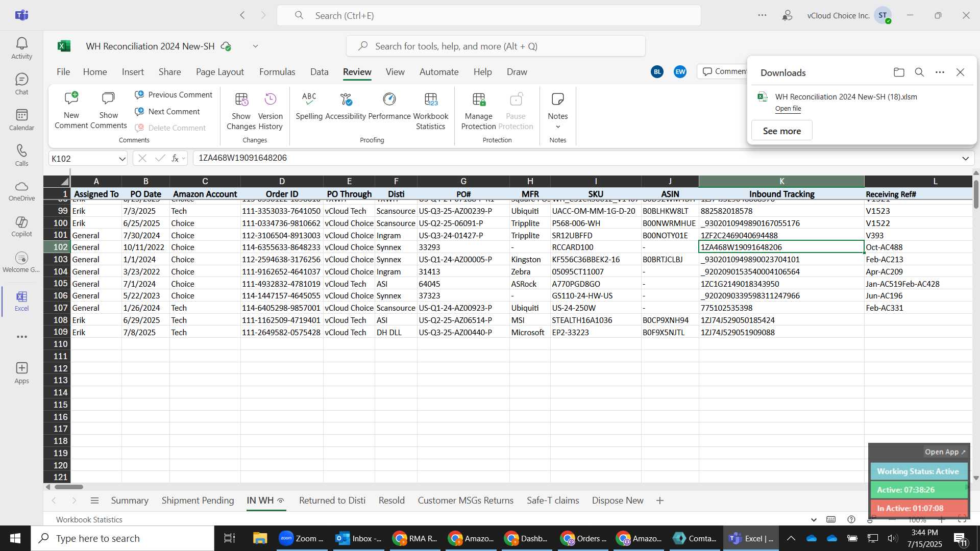Open Calendar in the Teams sidebar
Viewport: 980px width, 551px height.
click(21, 120)
